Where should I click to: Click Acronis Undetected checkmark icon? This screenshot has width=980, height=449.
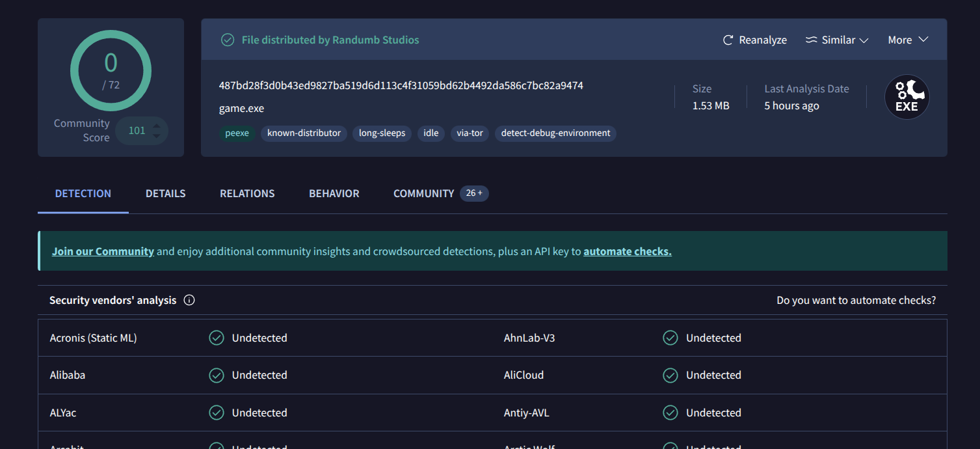tap(217, 338)
